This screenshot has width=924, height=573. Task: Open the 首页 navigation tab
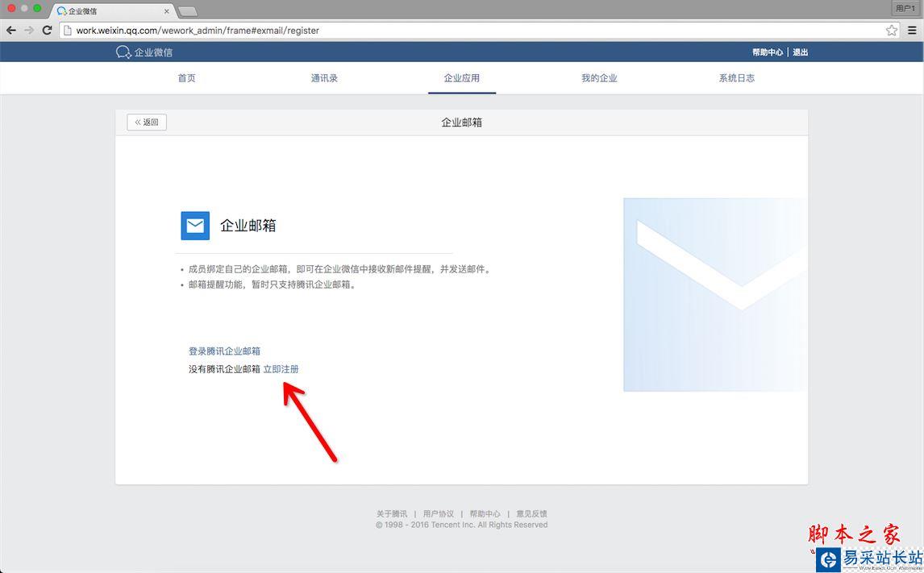[x=187, y=77]
